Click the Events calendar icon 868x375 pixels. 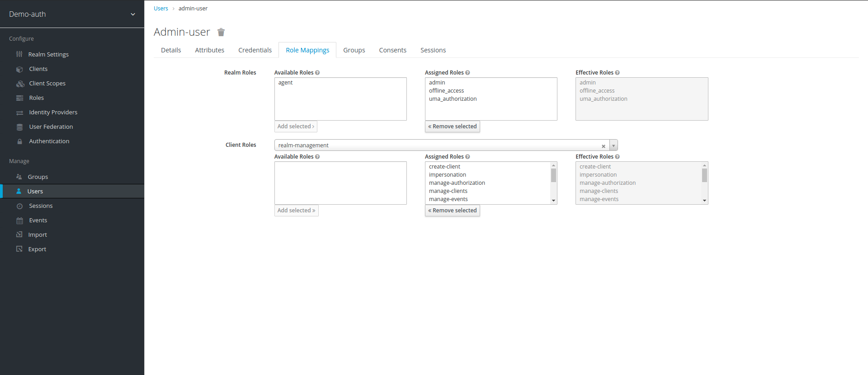coord(19,220)
